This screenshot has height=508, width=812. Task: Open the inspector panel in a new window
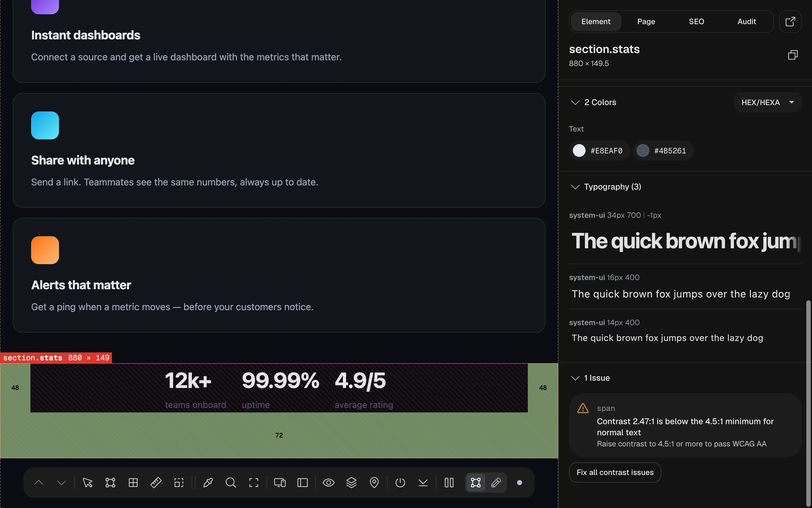790,22
